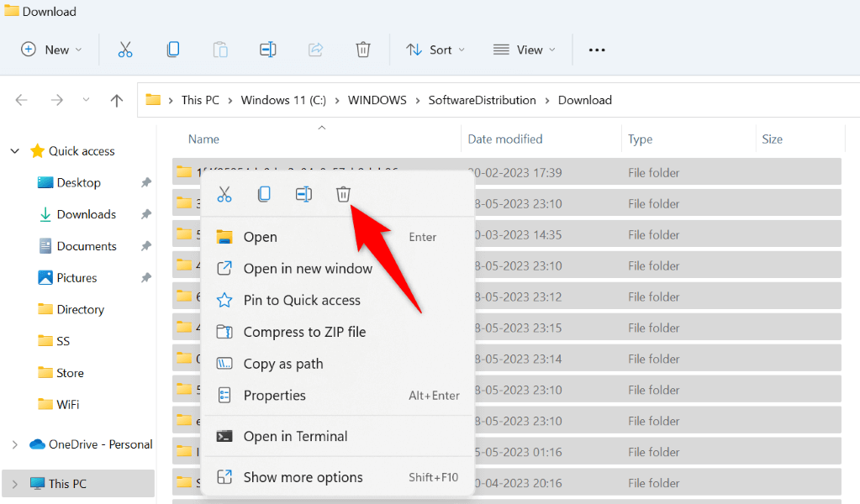The height and width of the screenshot is (504, 860).
Task: Select the row dated 5-05-2023 01:16
Action: point(507,451)
